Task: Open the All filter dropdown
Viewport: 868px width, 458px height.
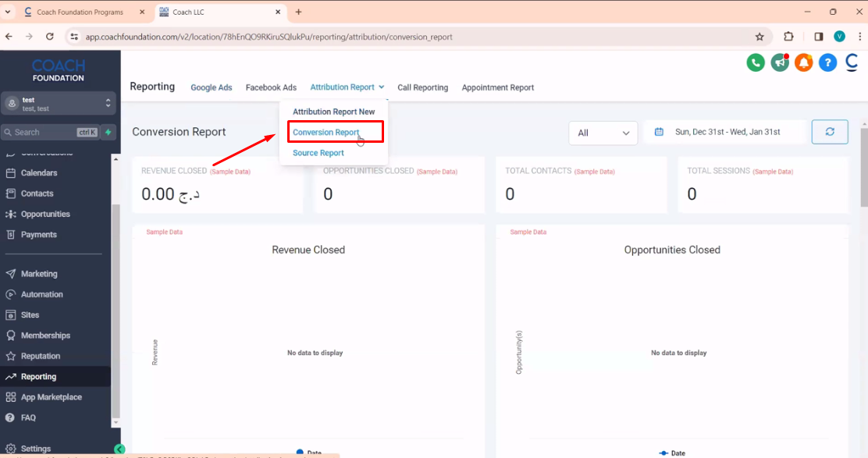Action: (603, 133)
